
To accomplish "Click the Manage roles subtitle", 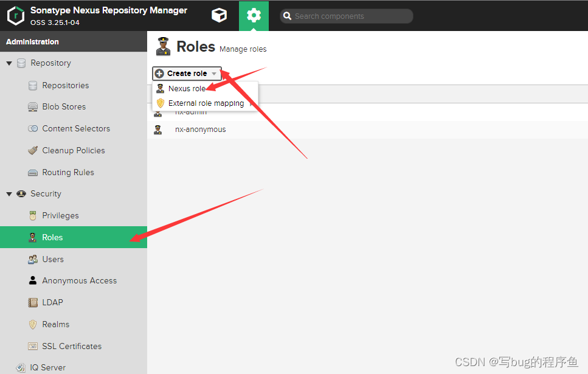I will pos(243,49).
